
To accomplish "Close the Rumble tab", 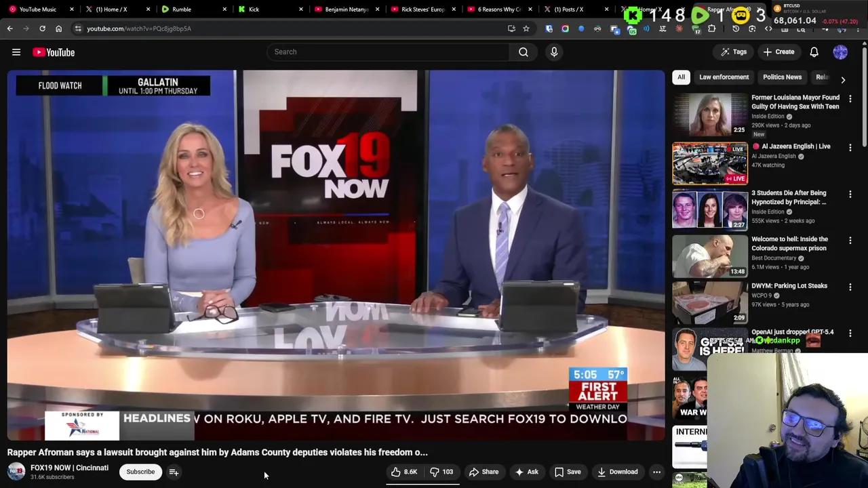I will [224, 9].
